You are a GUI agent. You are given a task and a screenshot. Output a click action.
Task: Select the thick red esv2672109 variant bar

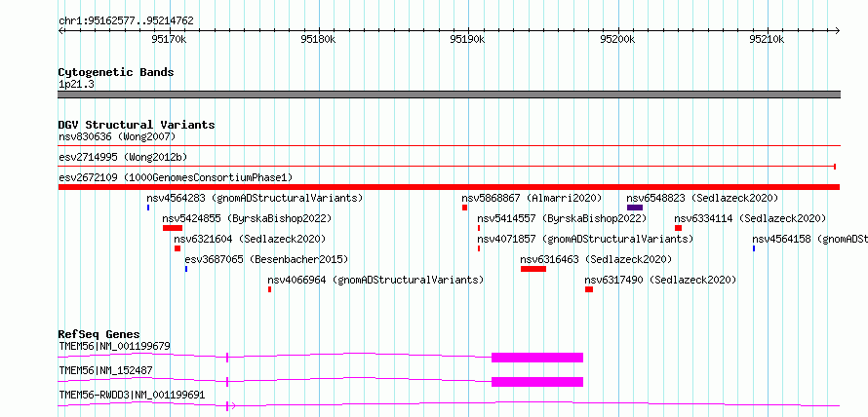449,187
